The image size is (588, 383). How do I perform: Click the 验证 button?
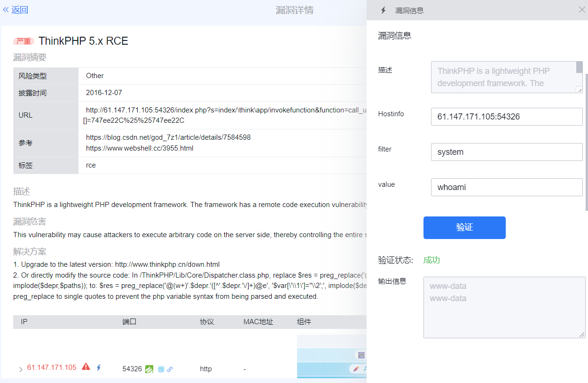[464, 228]
